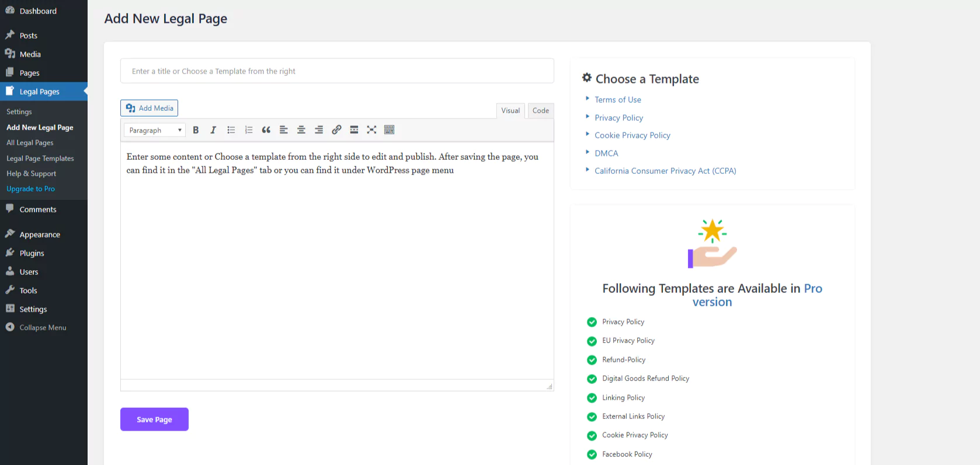
Task: Switch to the Code editor tab
Action: pyautogui.click(x=541, y=110)
